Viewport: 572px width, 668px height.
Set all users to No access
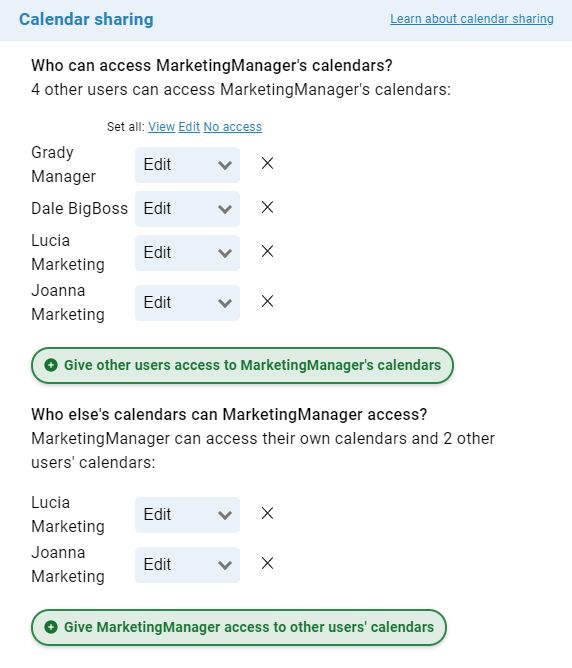233,127
